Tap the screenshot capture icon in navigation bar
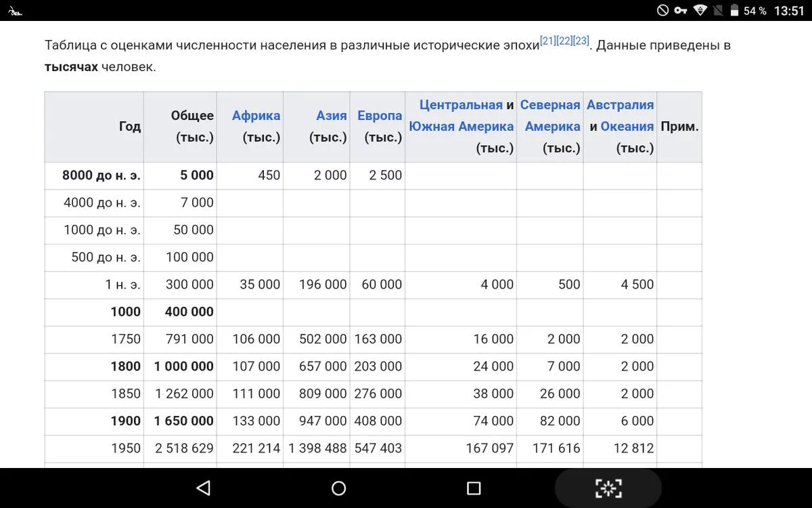812x508 pixels. pos(608,488)
